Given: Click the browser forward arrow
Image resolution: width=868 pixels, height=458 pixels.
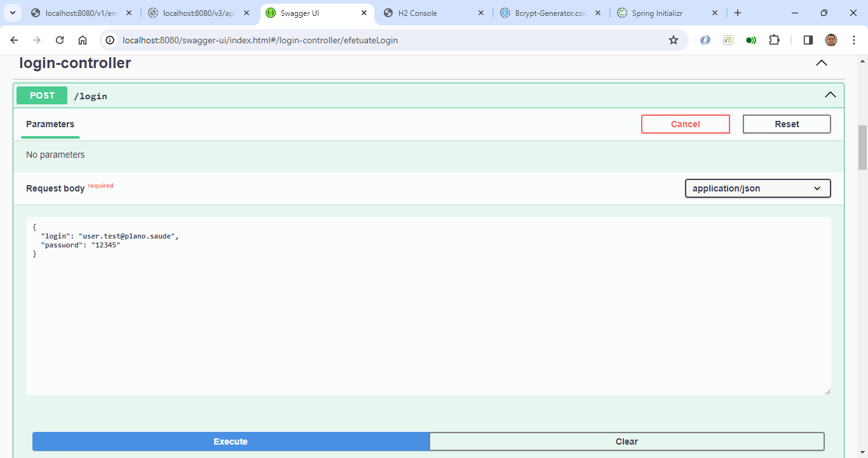Looking at the screenshot, I should coord(37,40).
